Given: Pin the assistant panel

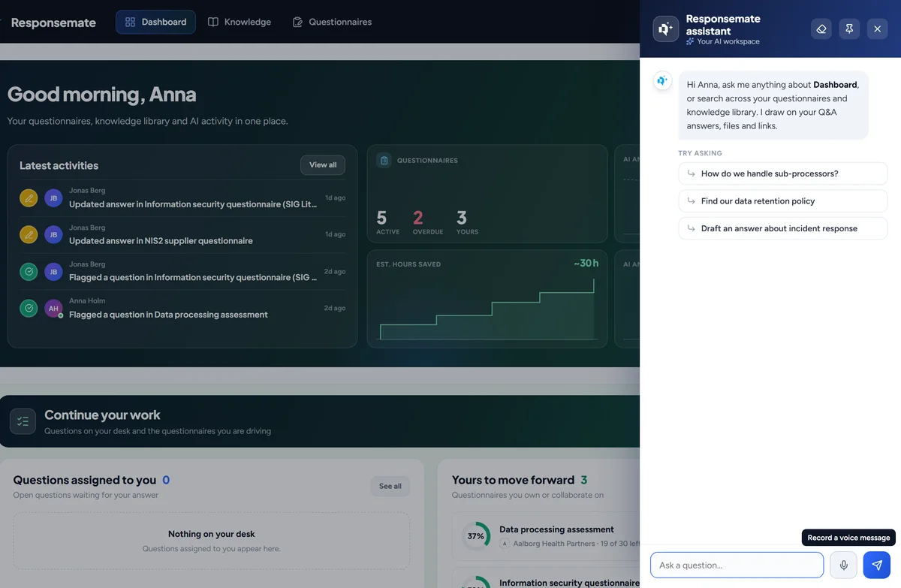Looking at the screenshot, I should coord(849,29).
